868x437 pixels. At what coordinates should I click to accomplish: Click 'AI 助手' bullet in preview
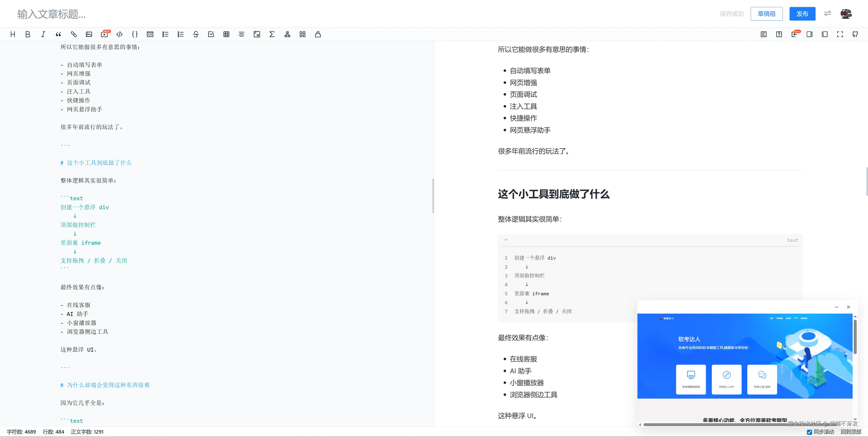pos(520,371)
